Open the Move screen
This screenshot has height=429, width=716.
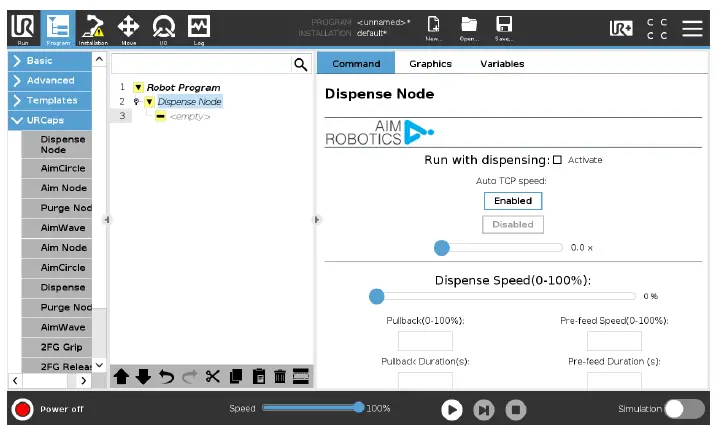point(128,29)
